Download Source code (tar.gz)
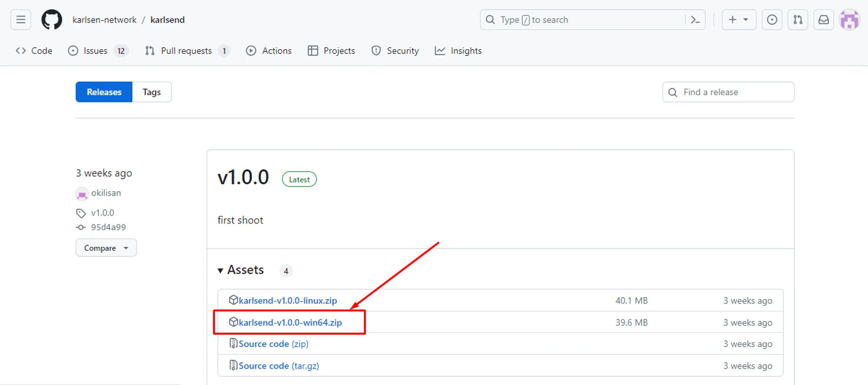 click(278, 366)
